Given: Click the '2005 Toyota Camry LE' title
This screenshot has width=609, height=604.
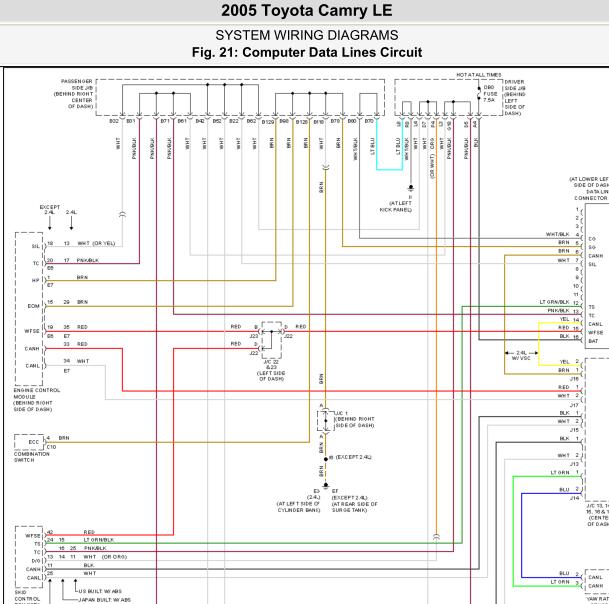Looking at the screenshot, I should tap(306, 10).
